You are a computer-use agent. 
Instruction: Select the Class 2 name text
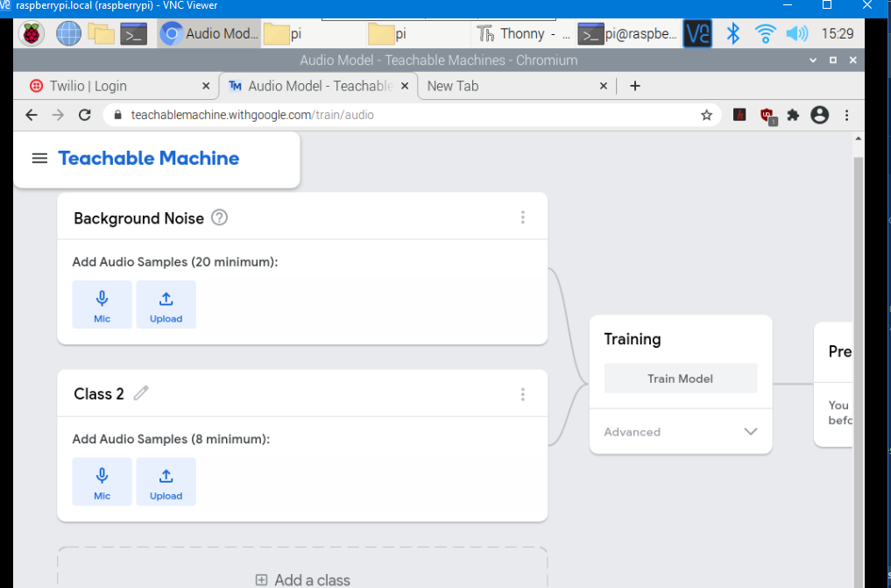pos(99,393)
